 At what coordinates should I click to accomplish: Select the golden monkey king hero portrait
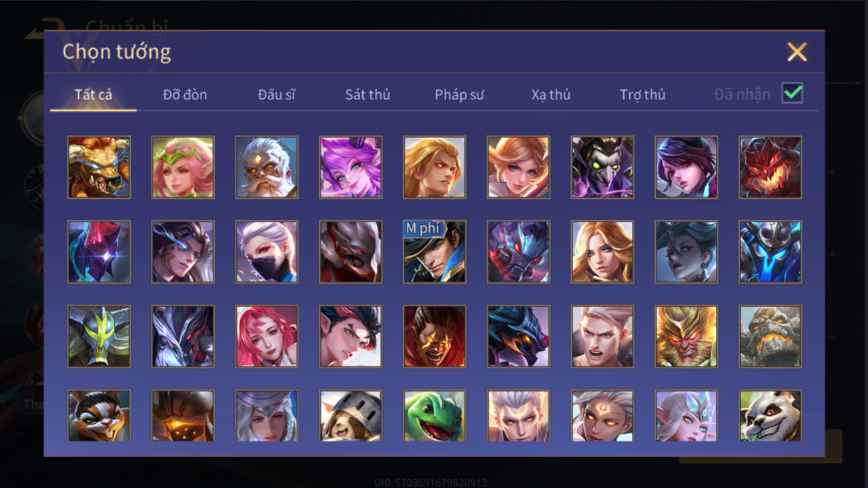pos(686,336)
